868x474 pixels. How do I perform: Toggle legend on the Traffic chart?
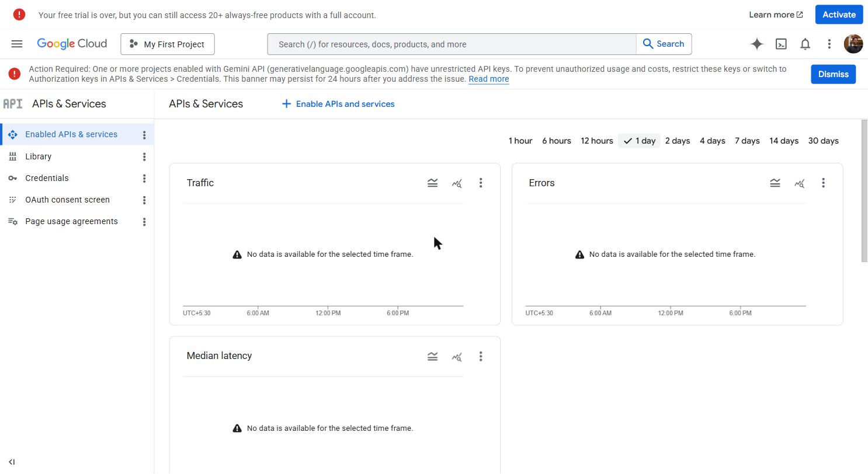point(432,183)
